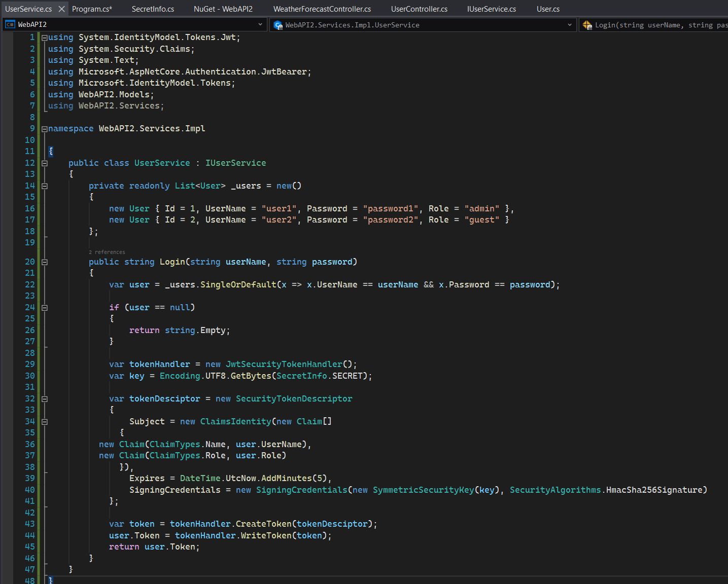Image resolution: width=728 pixels, height=584 pixels.
Task: Open the Login member dropdown
Action: 653,25
